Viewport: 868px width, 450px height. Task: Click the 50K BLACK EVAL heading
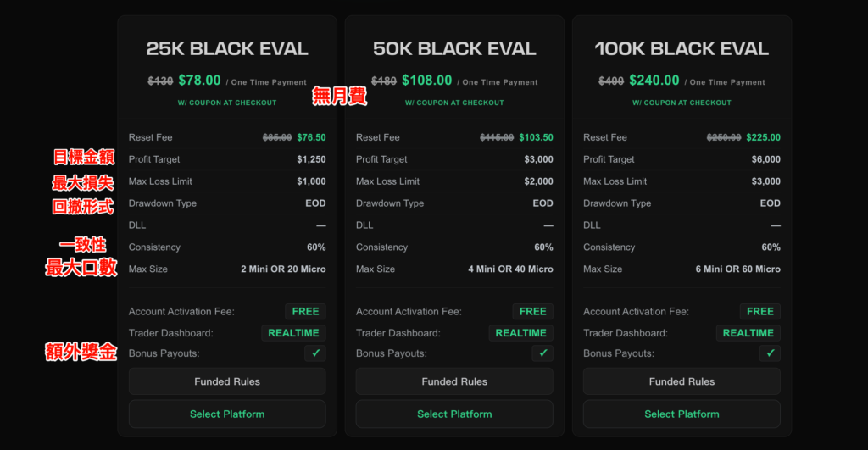pyautogui.click(x=454, y=49)
